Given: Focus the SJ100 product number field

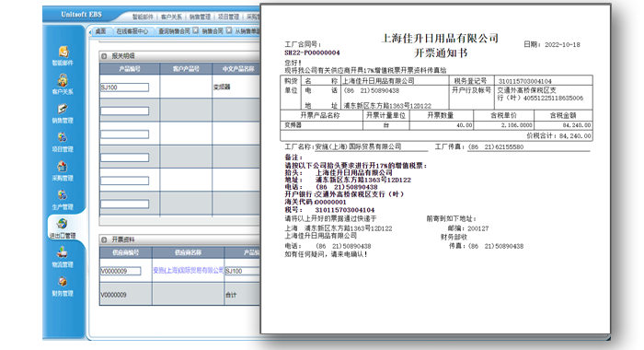Looking at the screenshot, I should click(x=124, y=87).
